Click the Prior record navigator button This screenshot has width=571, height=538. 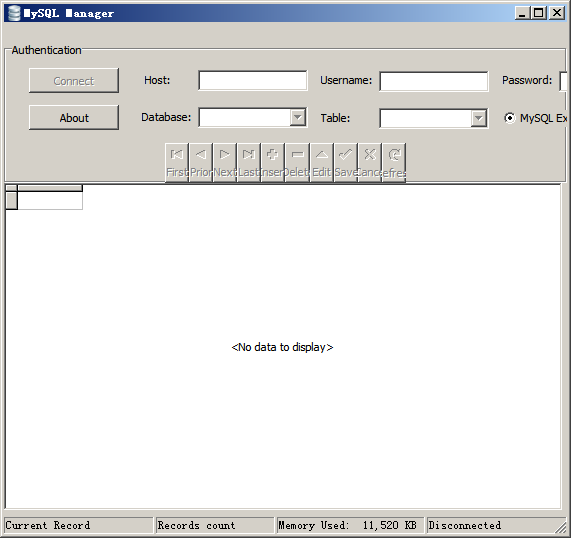pyautogui.click(x=201, y=162)
